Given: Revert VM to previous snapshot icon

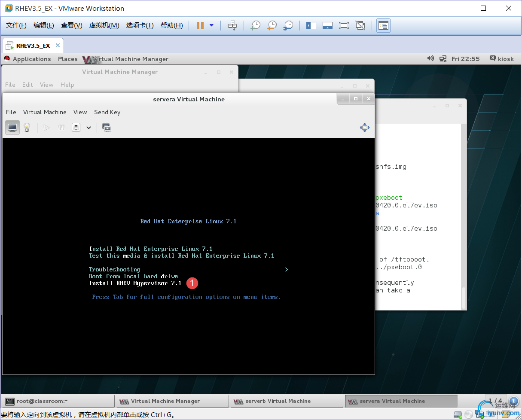Looking at the screenshot, I should point(272,25).
